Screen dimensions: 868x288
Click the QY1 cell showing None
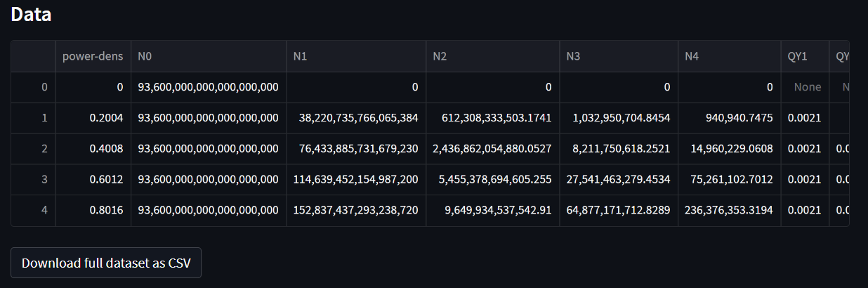pyautogui.click(x=805, y=87)
